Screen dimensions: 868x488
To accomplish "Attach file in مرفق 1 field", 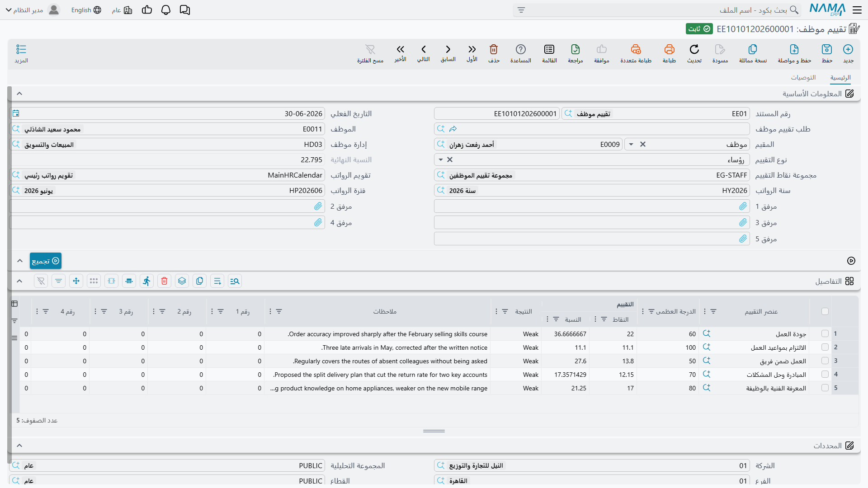I will (743, 206).
